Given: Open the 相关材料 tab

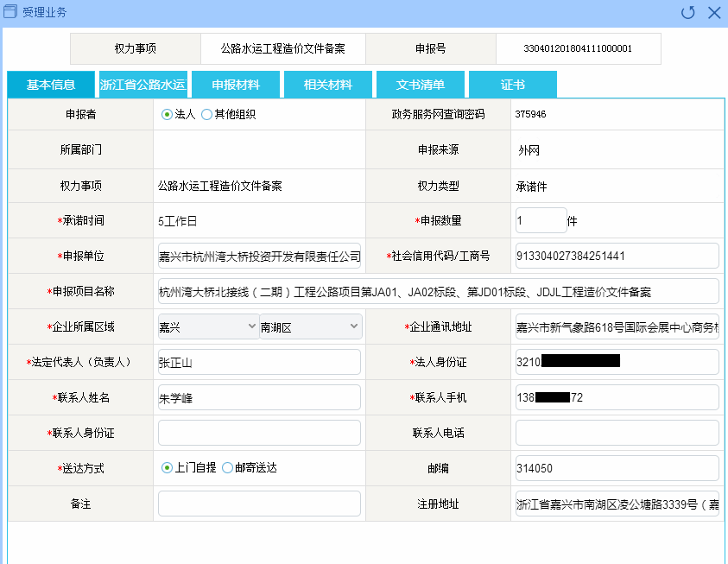Looking at the screenshot, I should coord(328,85).
